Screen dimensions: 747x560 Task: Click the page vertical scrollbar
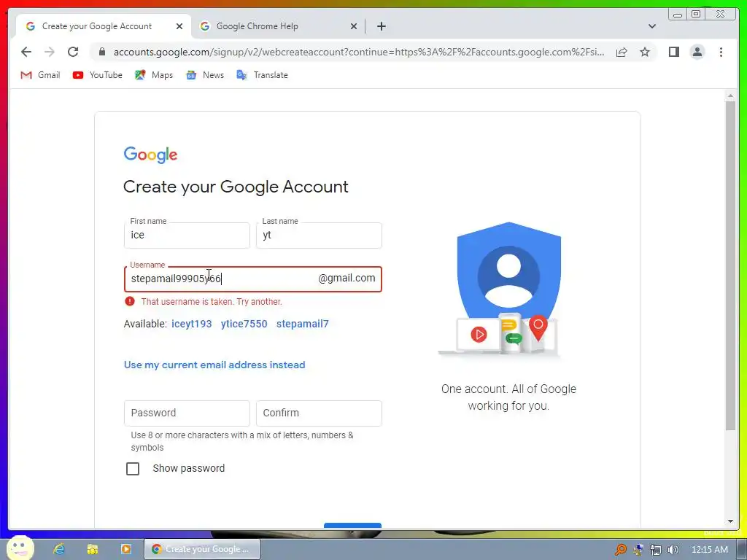pyautogui.click(x=730, y=265)
